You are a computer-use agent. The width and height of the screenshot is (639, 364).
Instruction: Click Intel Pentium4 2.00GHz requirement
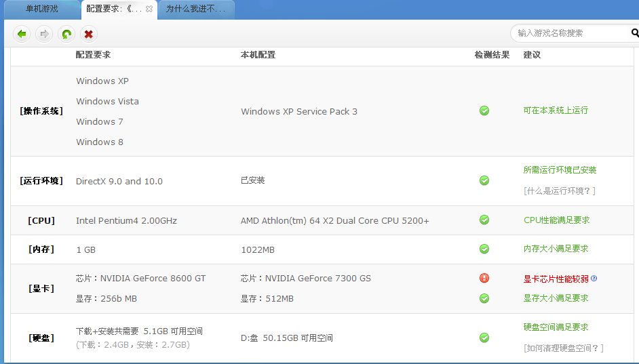[x=126, y=221]
